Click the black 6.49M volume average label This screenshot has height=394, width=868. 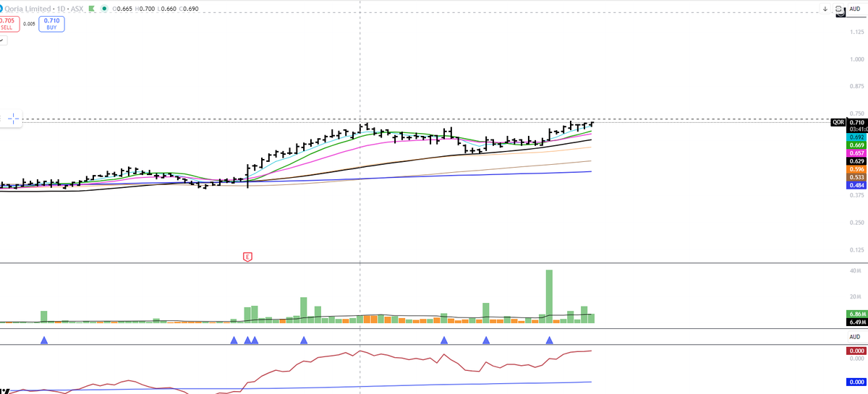[x=856, y=322]
